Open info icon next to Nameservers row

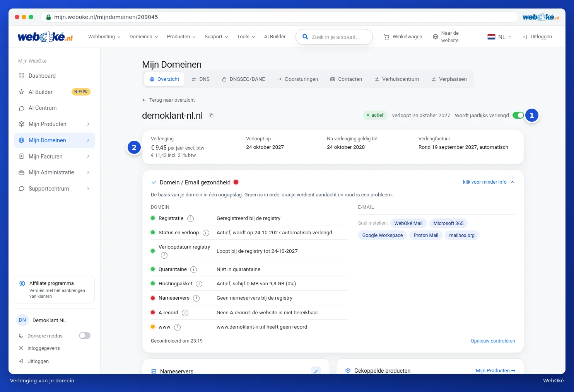click(x=196, y=298)
